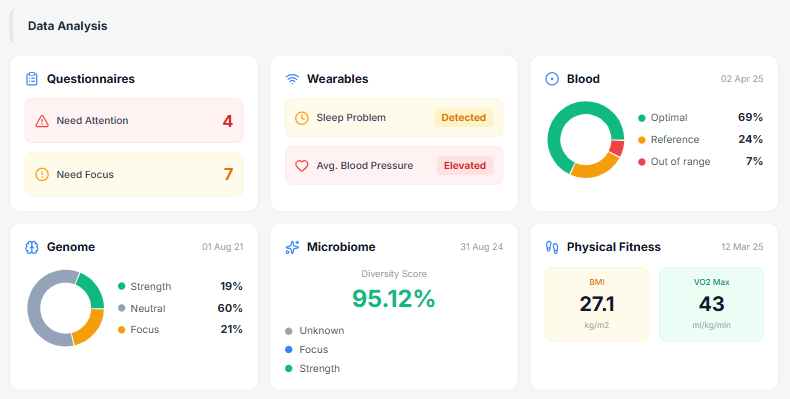Click the Sleep Problem clock icon

(x=302, y=118)
